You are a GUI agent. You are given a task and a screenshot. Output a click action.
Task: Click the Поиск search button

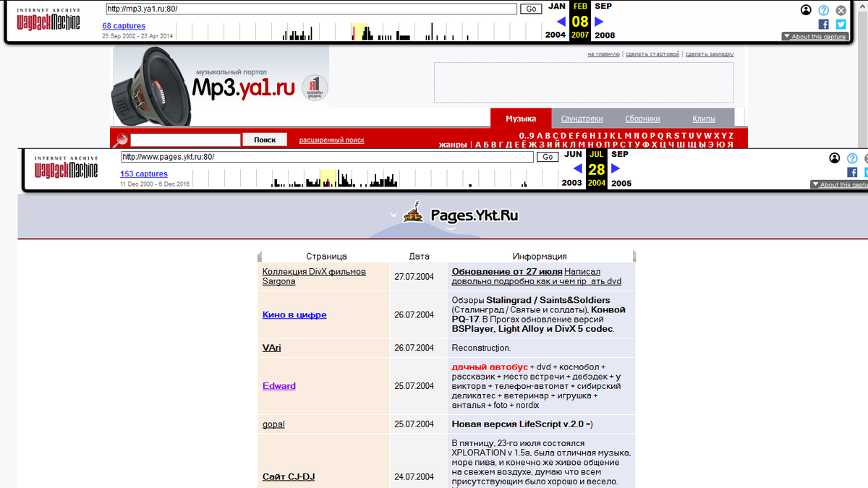tap(265, 140)
